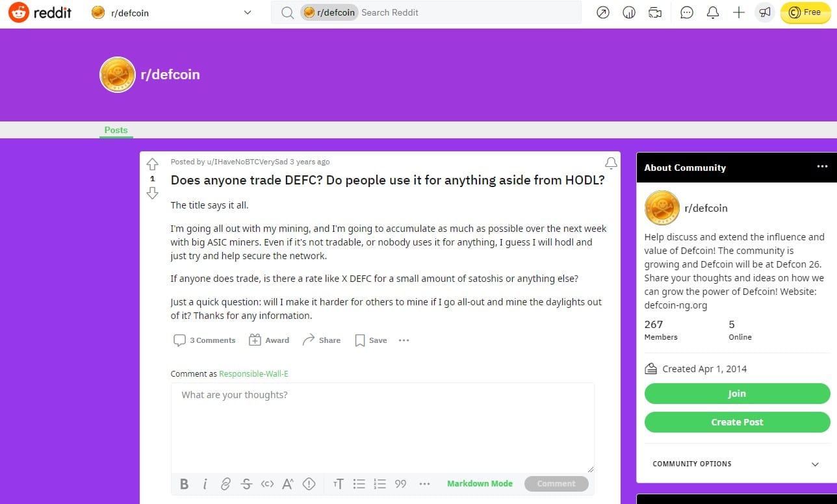
Task: Toggle bold formatting
Action: pos(185,484)
